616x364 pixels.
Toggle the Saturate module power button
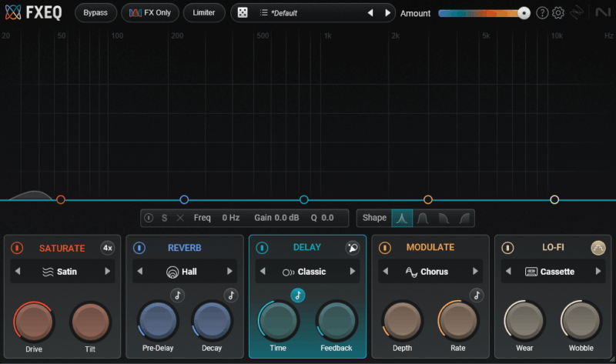[17, 248]
